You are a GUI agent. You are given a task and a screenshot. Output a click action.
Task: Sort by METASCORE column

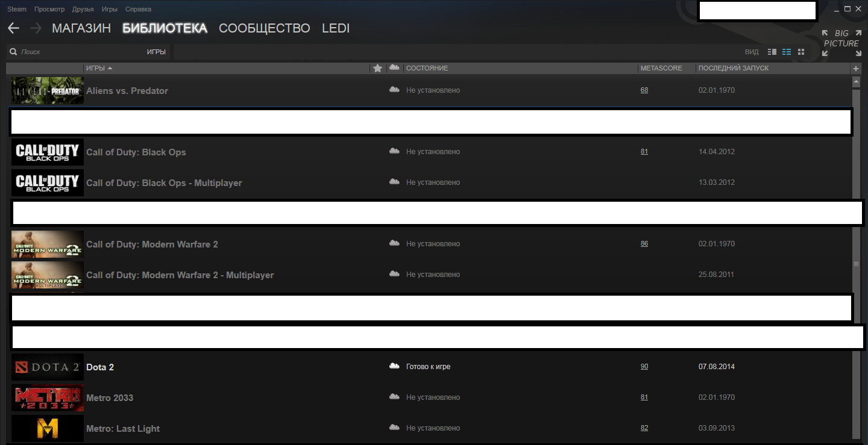point(661,69)
